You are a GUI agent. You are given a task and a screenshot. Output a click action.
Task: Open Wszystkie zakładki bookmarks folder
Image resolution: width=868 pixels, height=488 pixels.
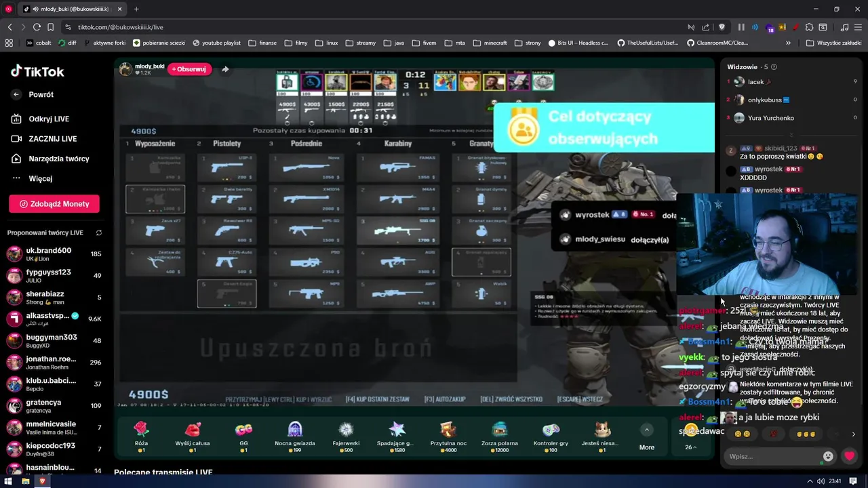point(834,43)
